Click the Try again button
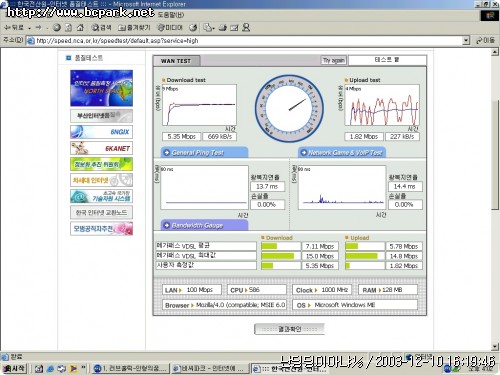 pos(333,60)
